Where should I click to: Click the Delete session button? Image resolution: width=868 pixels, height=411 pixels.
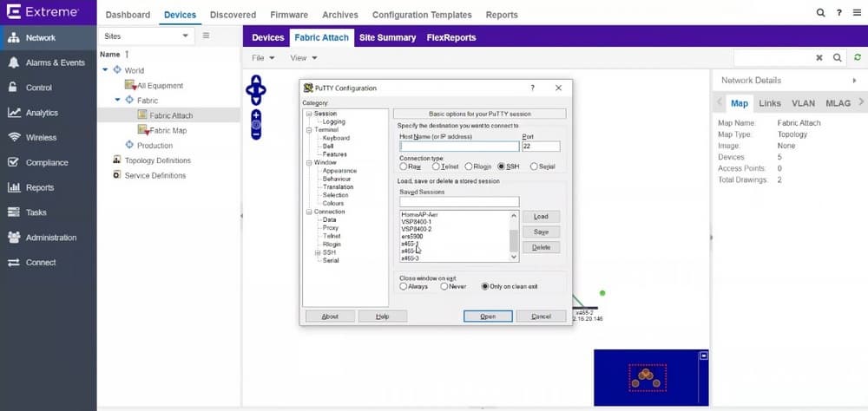click(541, 247)
